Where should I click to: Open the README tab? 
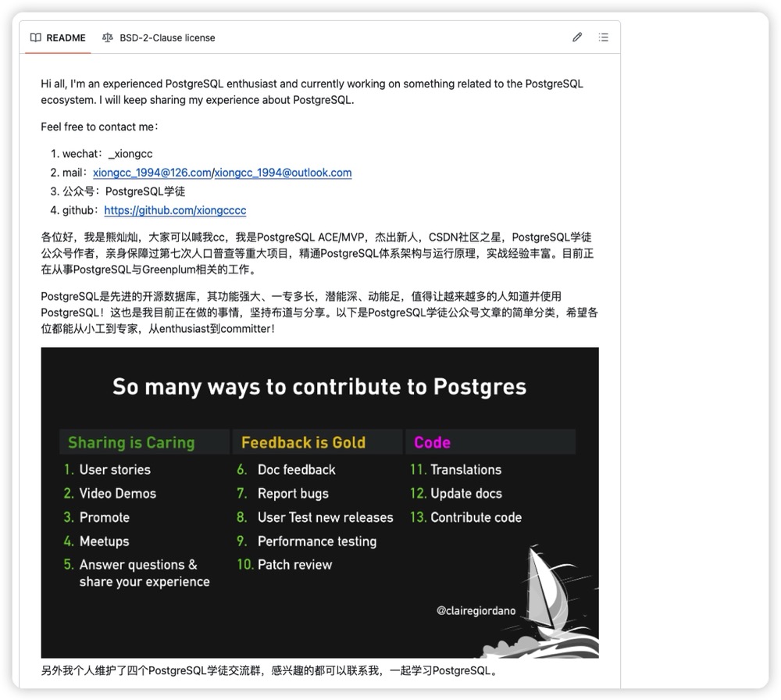click(58, 37)
